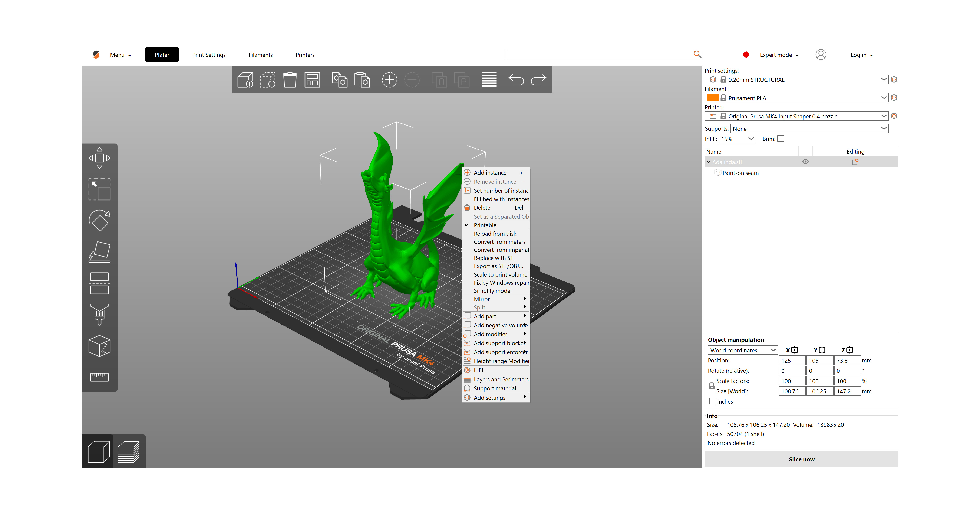Enable the Brim checkbox
The image size is (980, 511).
pos(781,139)
